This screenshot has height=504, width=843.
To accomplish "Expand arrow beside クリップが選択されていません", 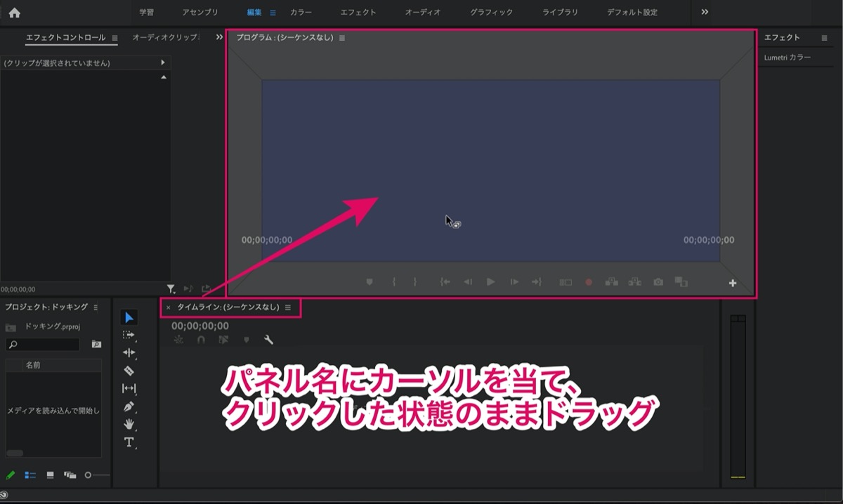I will coord(163,62).
